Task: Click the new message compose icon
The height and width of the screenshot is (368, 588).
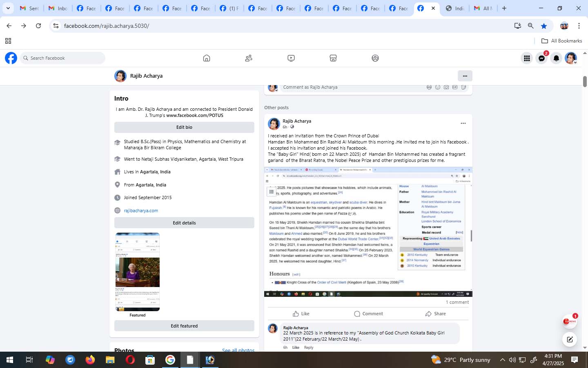Action: click(x=570, y=339)
